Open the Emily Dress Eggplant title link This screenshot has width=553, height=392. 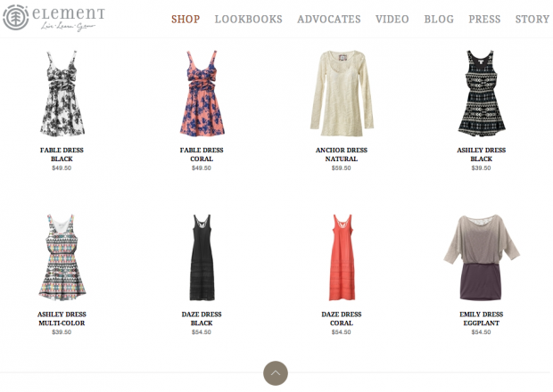coord(481,318)
